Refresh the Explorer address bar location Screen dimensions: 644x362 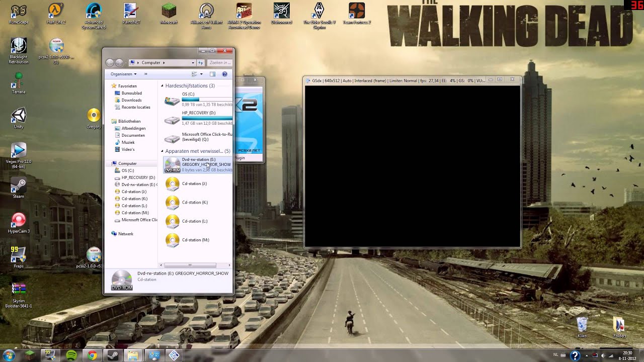(x=200, y=63)
